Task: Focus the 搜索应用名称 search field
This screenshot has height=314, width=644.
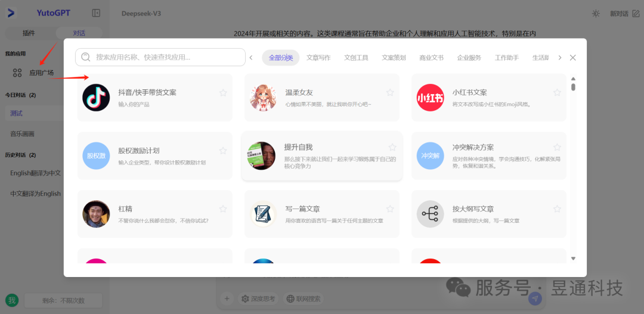Action: click(160, 57)
